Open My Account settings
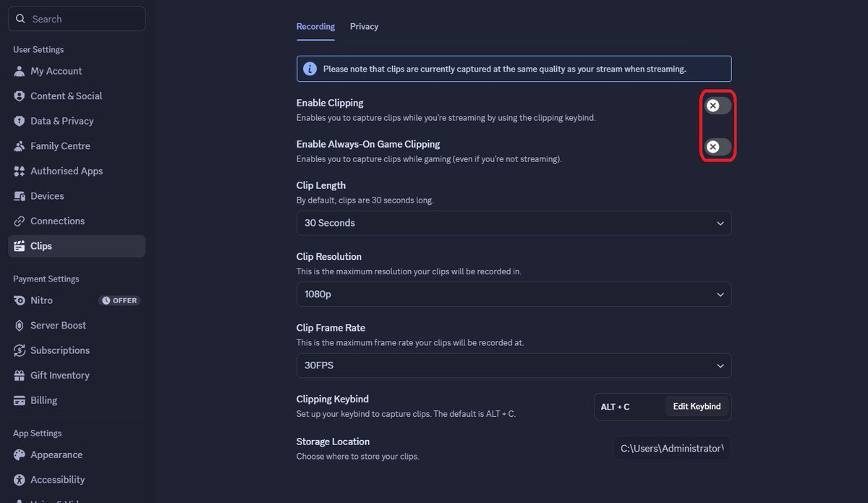 point(77,71)
